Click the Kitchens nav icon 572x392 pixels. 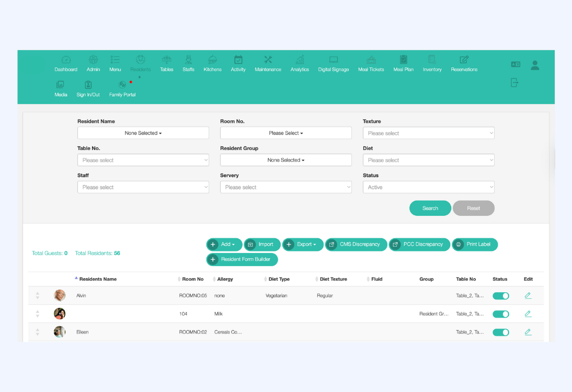tap(212, 60)
